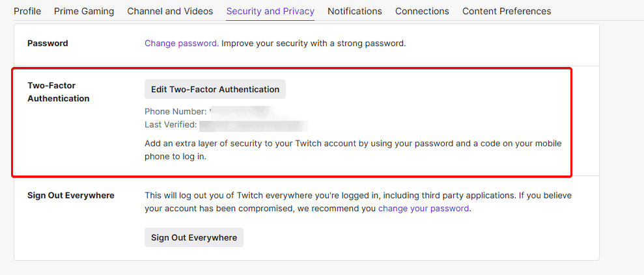Switch to the Connections tab
The width and height of the screenshot is (644, 275).
(x=422, y=11)
